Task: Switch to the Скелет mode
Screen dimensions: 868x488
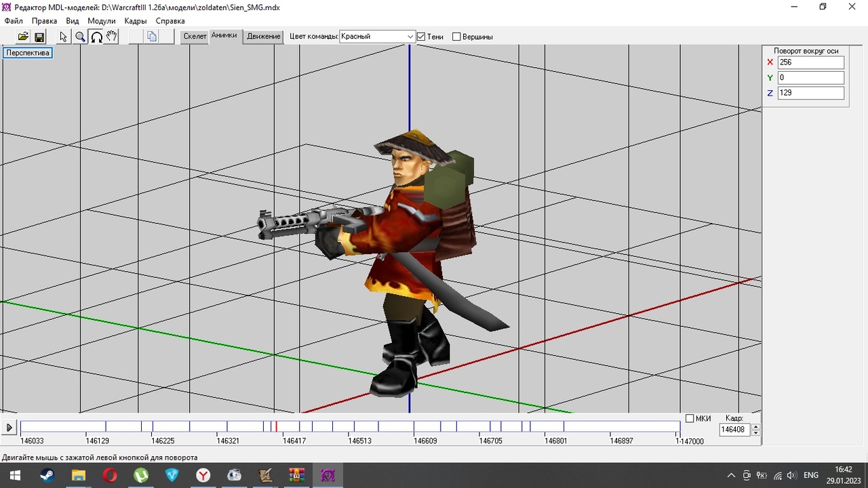Action: pyautogui.click(x=195, y=37)
